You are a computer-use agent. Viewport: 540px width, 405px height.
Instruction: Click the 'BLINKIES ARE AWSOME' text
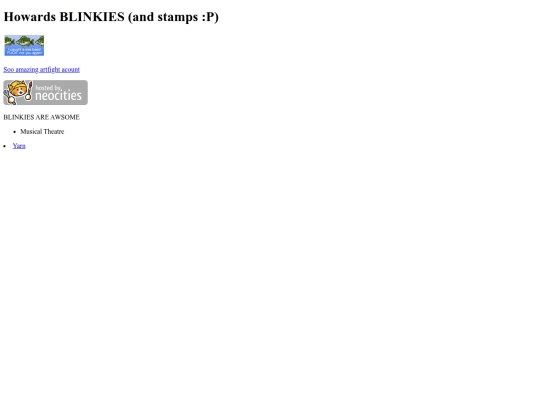[41, 117]
